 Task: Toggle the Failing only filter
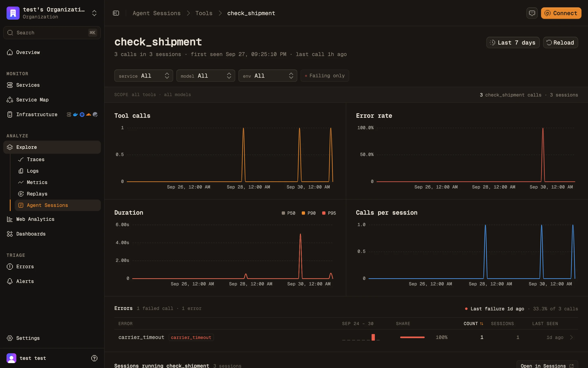pos(325,76)
